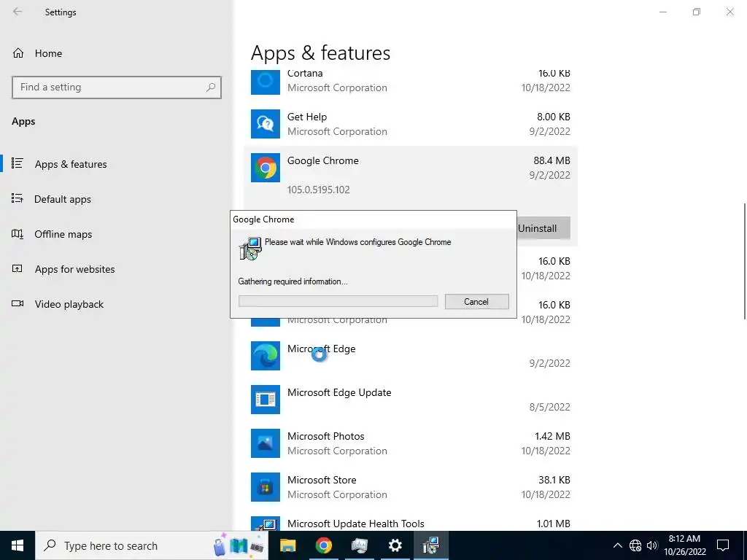Select the Microsoft Update Health Tools entry

click(355, 524)
